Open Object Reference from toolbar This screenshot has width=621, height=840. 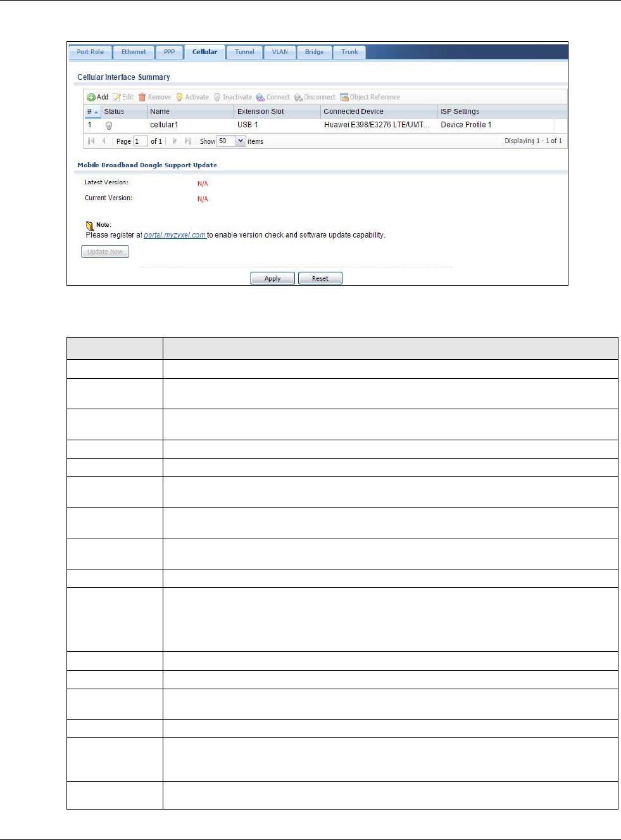pos(370,97)
